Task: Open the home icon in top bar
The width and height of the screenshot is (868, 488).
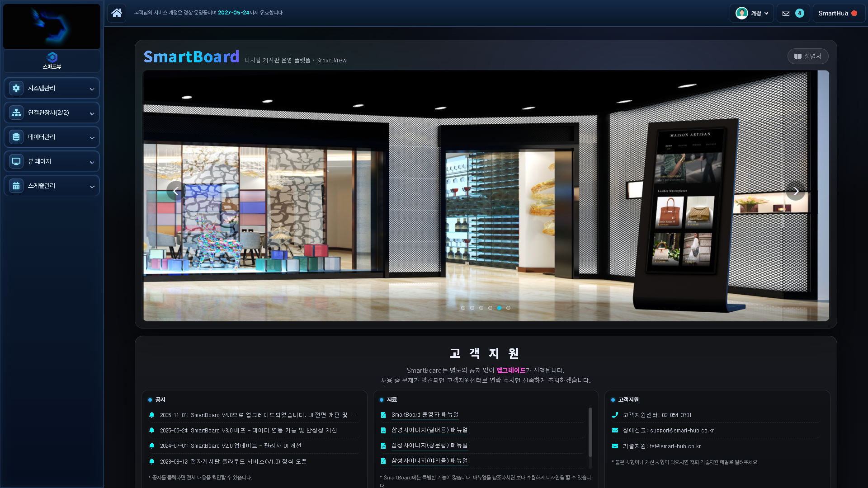Action: (x=117, y=13)
